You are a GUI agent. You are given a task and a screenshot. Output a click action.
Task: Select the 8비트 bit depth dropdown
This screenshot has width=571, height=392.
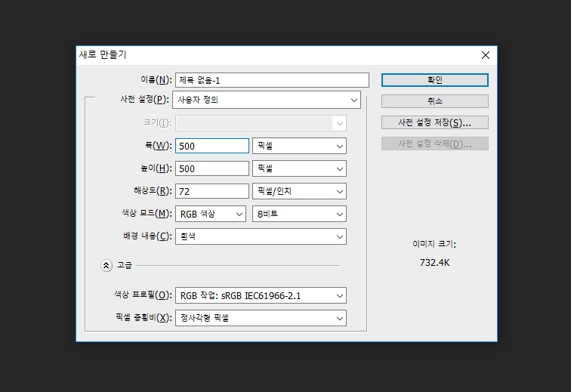click(299, 214)
